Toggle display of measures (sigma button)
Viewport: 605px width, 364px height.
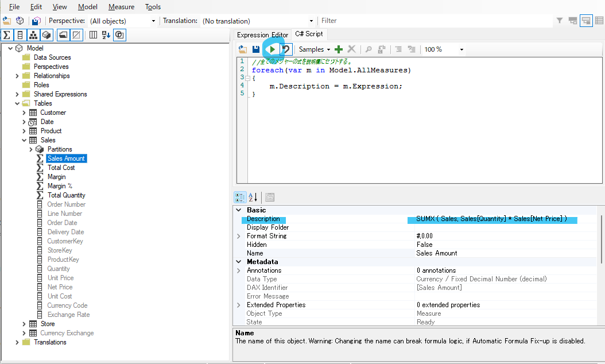coord(7,35)
